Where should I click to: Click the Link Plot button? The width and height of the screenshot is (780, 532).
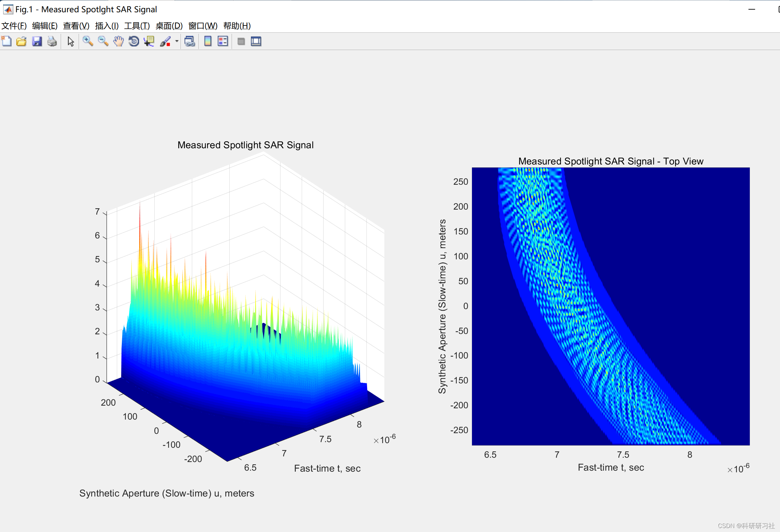point(190,41)
